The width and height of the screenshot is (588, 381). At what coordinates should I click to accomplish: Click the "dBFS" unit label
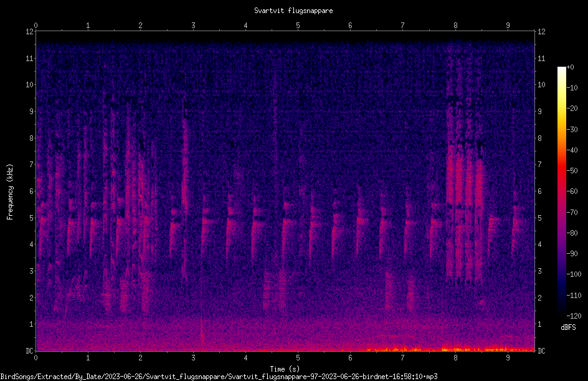pos(568,327)
